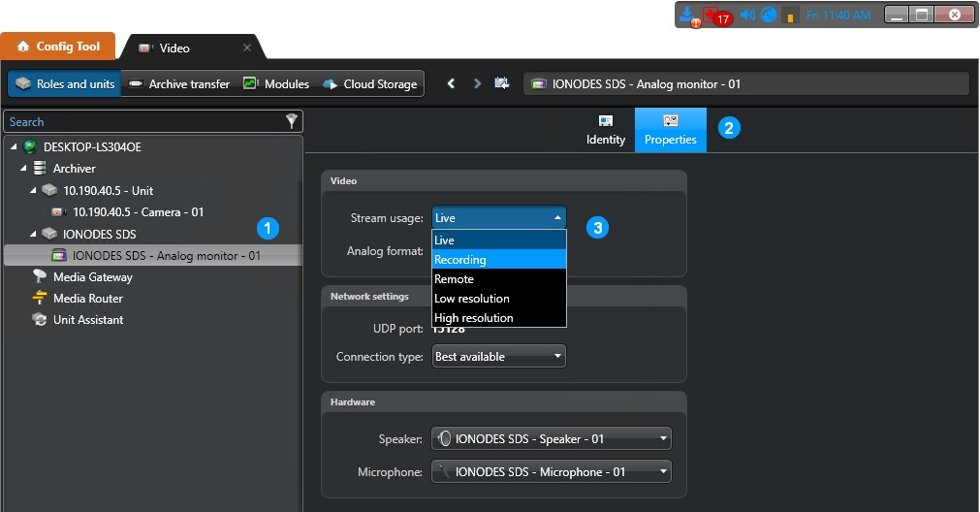
Task: Open Cloud Storage view
Action: tap(370, 83)
